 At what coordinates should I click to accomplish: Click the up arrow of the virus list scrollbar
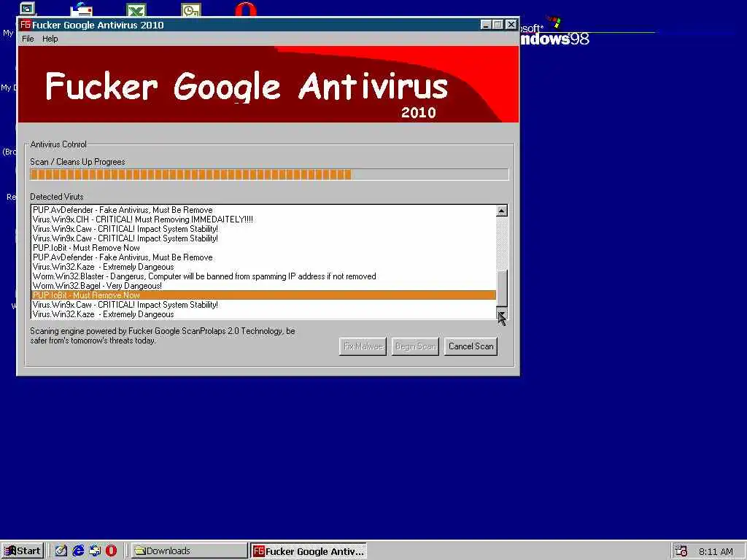tap(502, 211)
